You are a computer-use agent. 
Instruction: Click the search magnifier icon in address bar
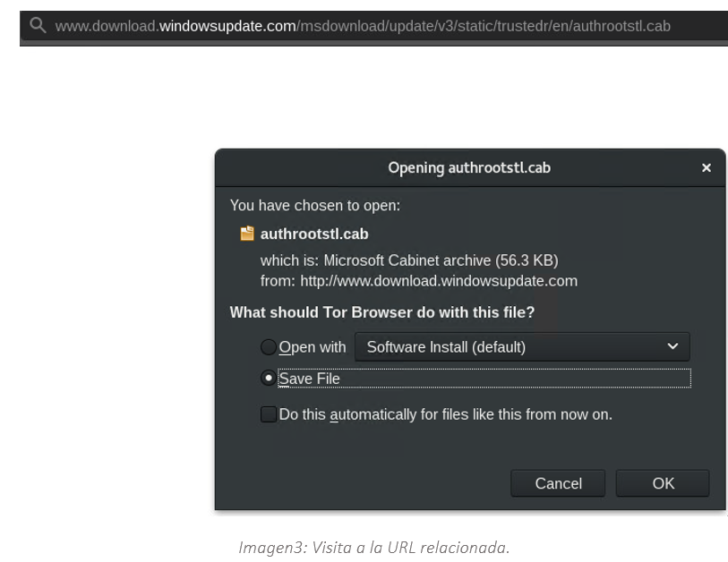pos(37,26)
